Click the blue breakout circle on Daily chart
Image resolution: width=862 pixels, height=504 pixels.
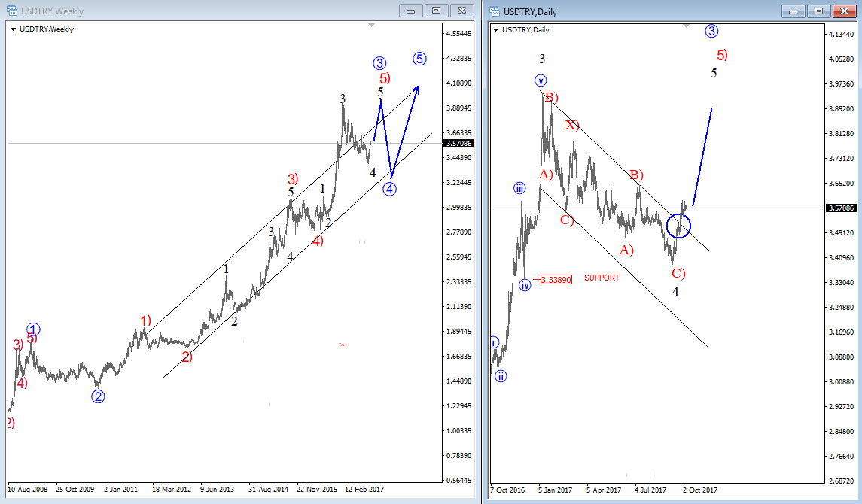tap(678, 226)
